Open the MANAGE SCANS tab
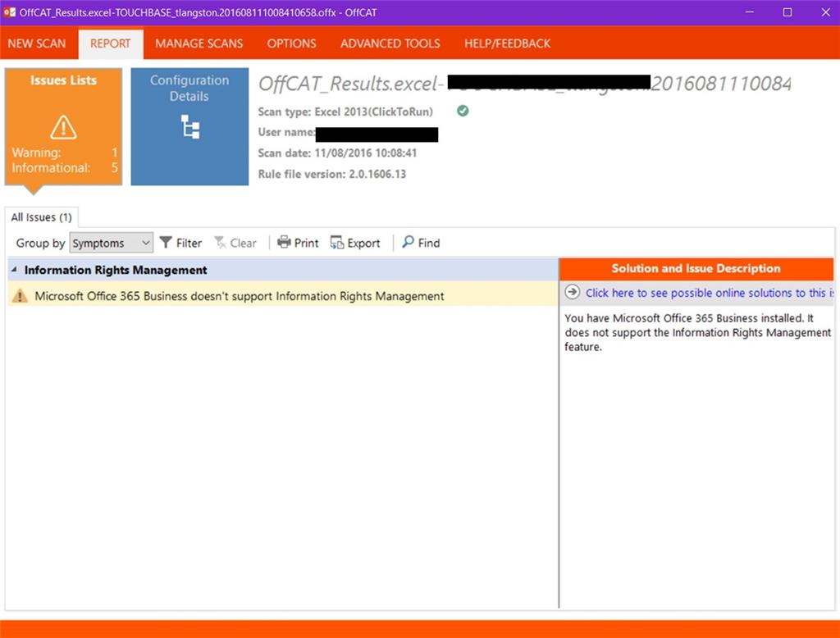This screenshot has width=840, height=638. (x=199, y=43)
